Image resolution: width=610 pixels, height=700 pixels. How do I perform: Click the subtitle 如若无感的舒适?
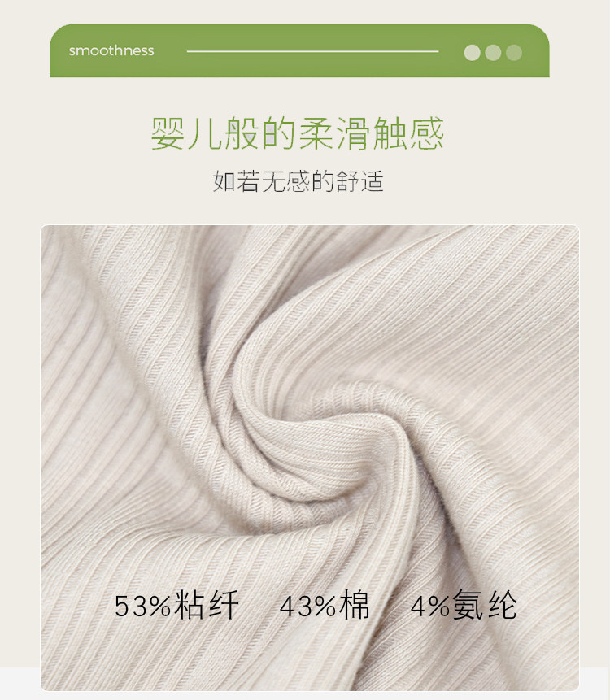[x=298, y=181]
